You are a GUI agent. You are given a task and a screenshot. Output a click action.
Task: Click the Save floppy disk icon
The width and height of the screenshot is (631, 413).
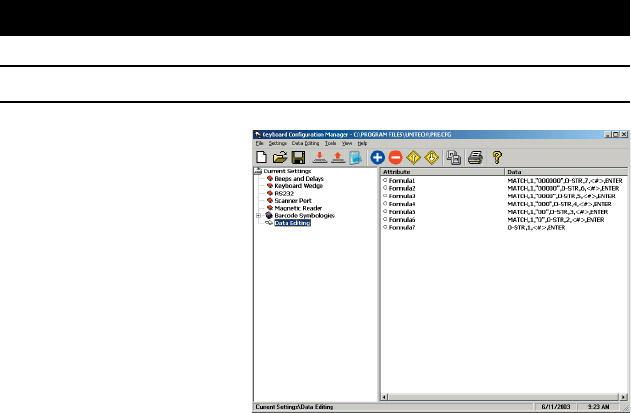(298, 157)
